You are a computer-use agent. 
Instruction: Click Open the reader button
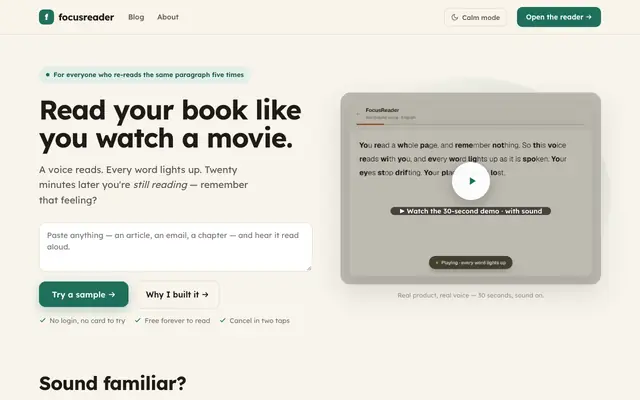tap(559, 17)
